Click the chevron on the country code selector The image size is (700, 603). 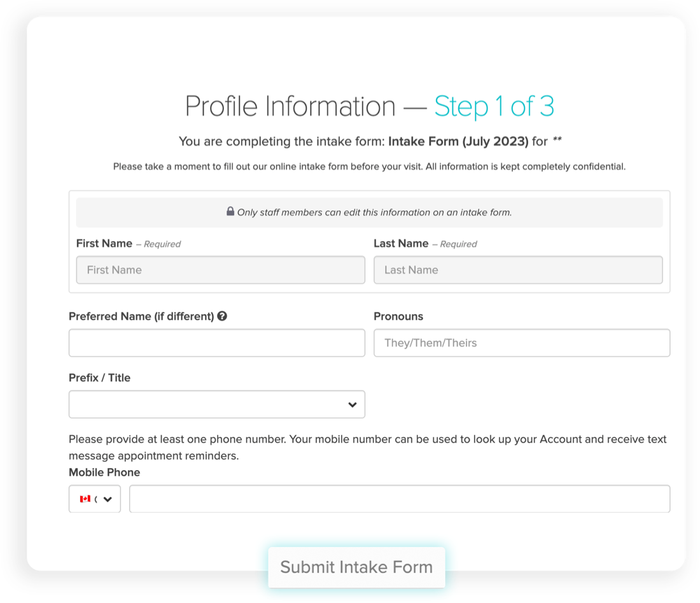(107, 499)
